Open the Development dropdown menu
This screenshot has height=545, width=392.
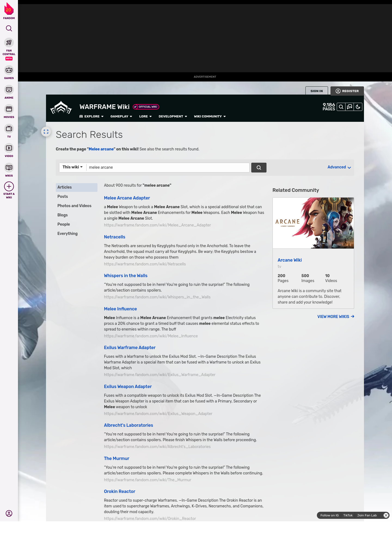click(173, 116)
